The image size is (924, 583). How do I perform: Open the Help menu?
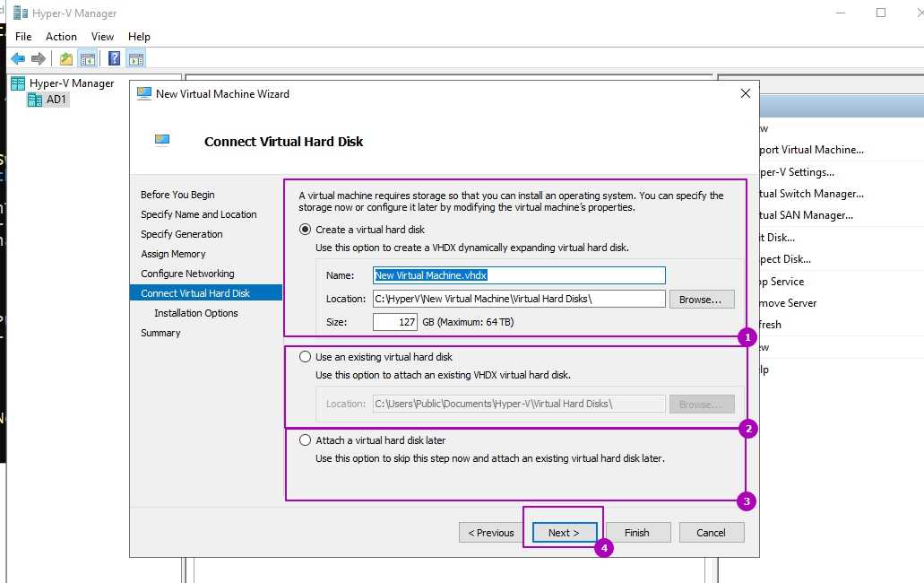point(139,37)
